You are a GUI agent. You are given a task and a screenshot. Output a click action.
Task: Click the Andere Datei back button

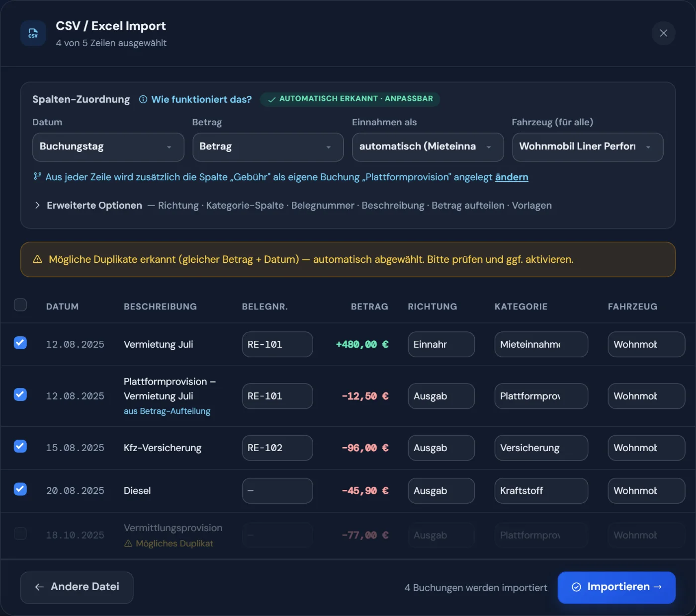click(x=77, y=587)
